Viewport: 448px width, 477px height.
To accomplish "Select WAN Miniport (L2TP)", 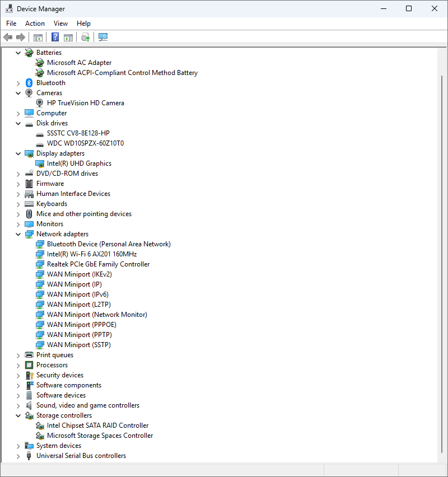I will click(79, 305).
